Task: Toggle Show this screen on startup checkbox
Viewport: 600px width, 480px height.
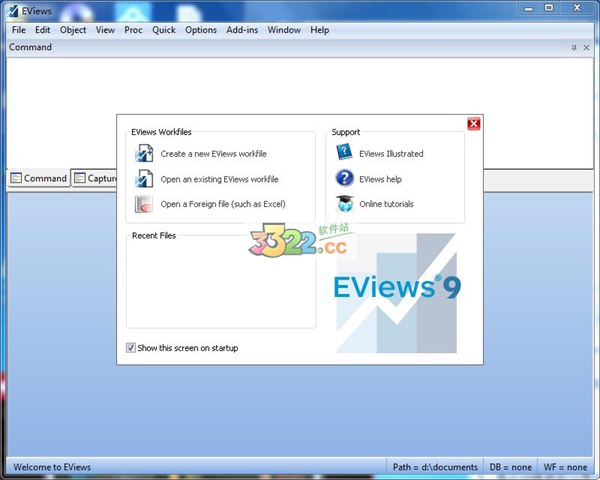Action: coord(130,348)
